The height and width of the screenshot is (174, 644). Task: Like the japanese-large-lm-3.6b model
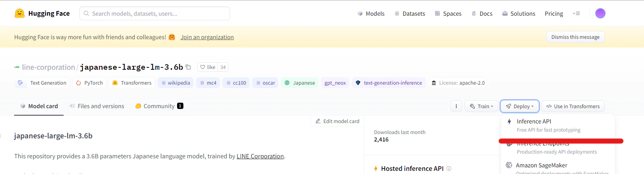click(208, 67)
